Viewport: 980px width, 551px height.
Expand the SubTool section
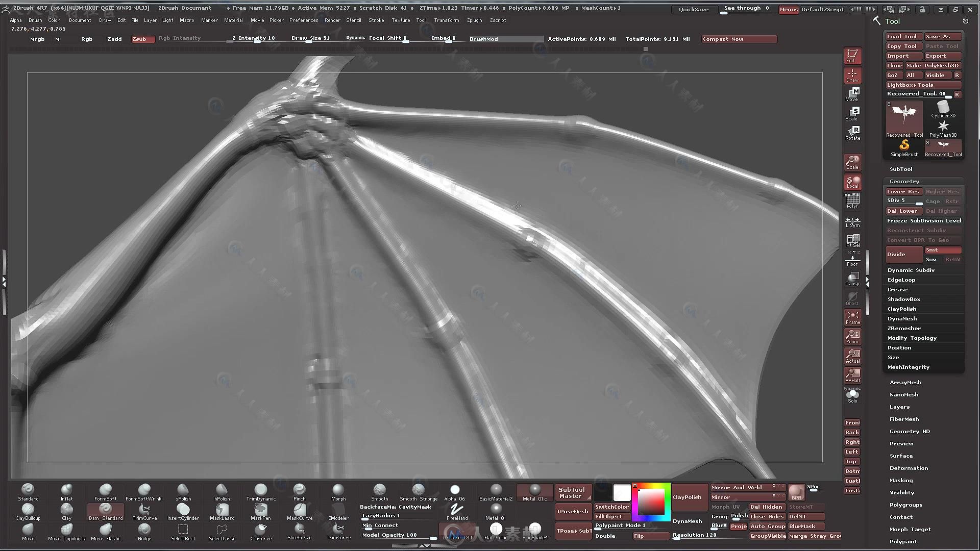click(901, 169)
